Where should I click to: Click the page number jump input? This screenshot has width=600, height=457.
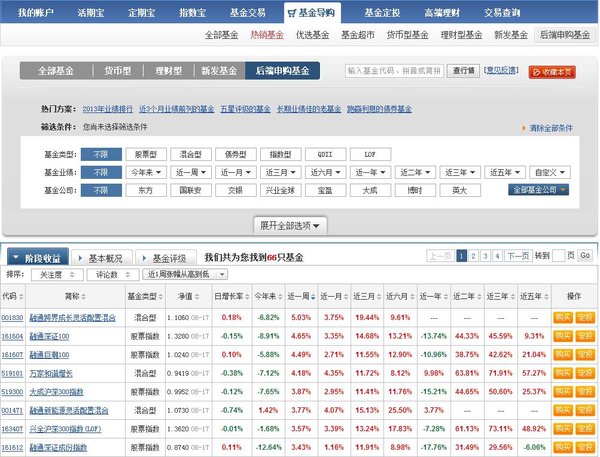coord(559,256)
